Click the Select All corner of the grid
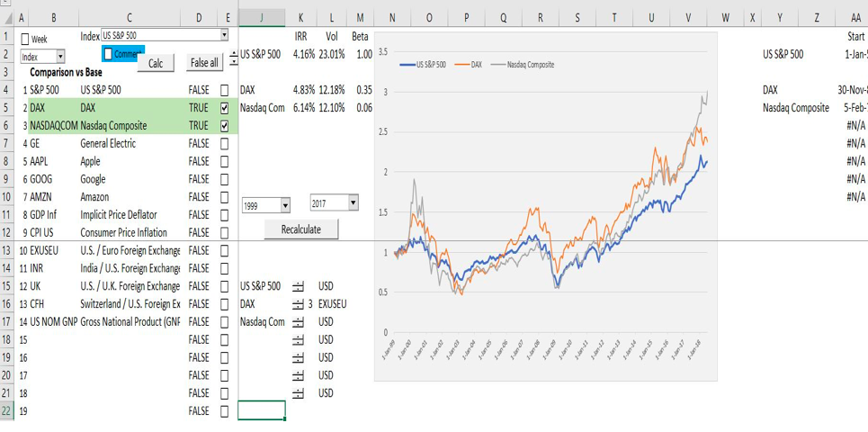This screenshot has width=868, height=432. pos(6,18)
